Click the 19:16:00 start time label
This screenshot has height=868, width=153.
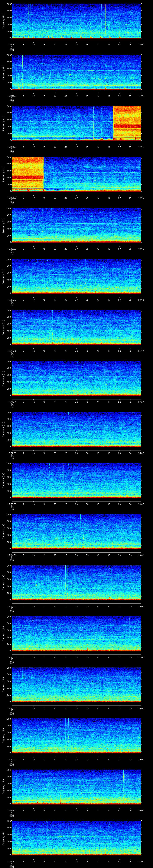[12, 147]
